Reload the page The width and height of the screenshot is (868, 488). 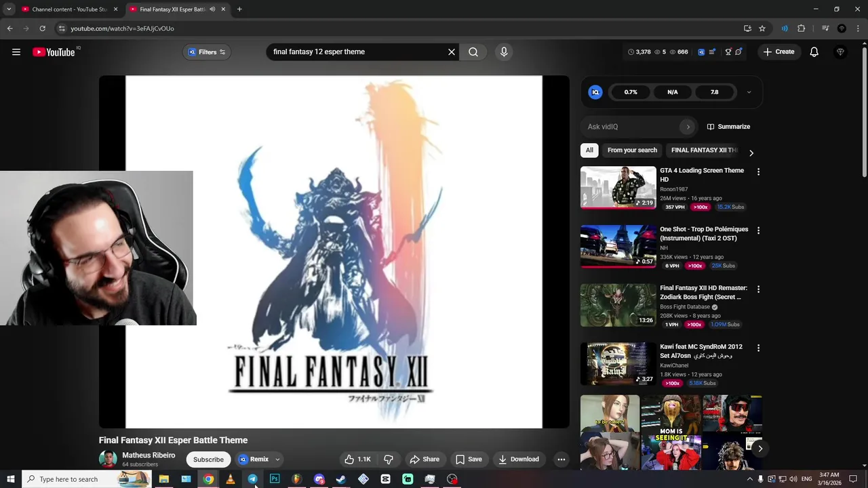[42, 28]
